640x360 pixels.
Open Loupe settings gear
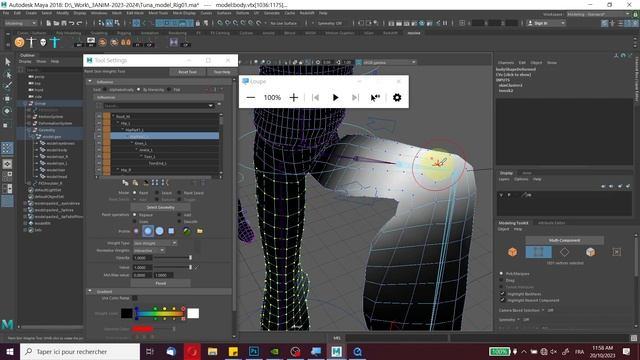pyautogui.click(x=397, y=98)
